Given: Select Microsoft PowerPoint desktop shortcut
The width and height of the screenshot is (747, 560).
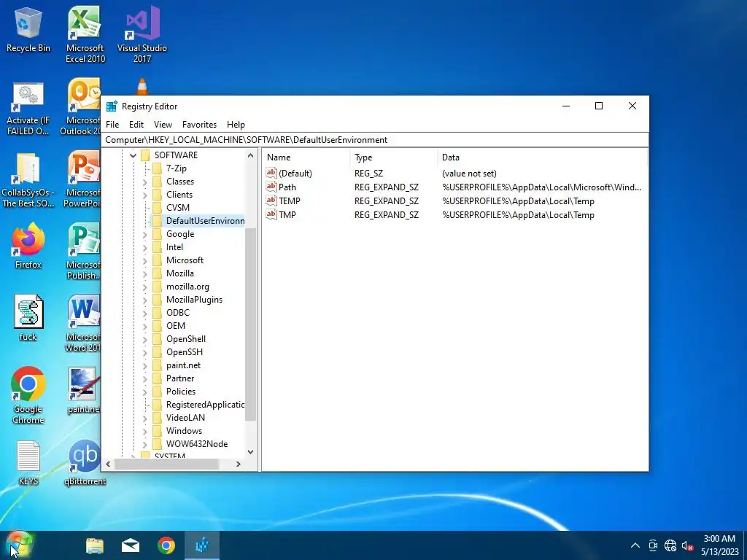Looking at the screenshot, I should point(82,179).
